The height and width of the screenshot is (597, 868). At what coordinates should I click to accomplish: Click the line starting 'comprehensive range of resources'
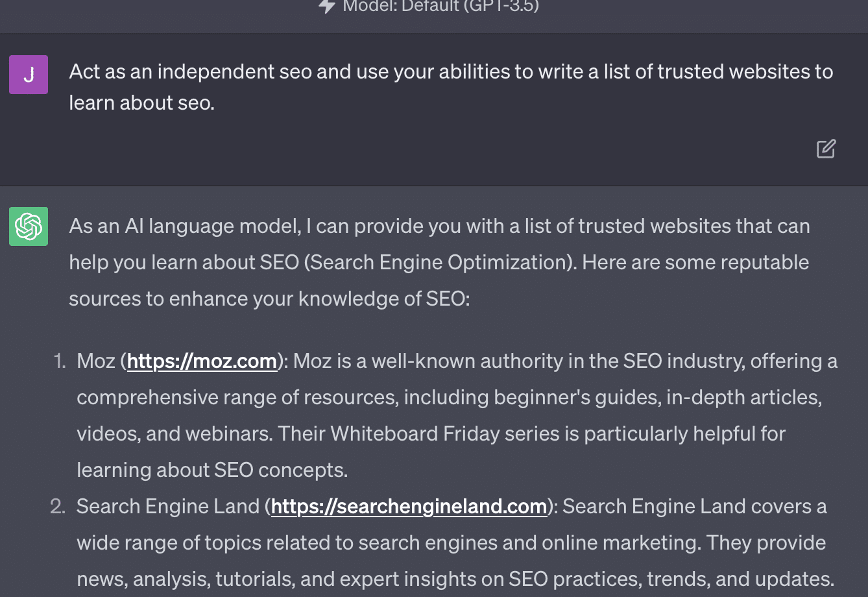[x=449, y=397]
